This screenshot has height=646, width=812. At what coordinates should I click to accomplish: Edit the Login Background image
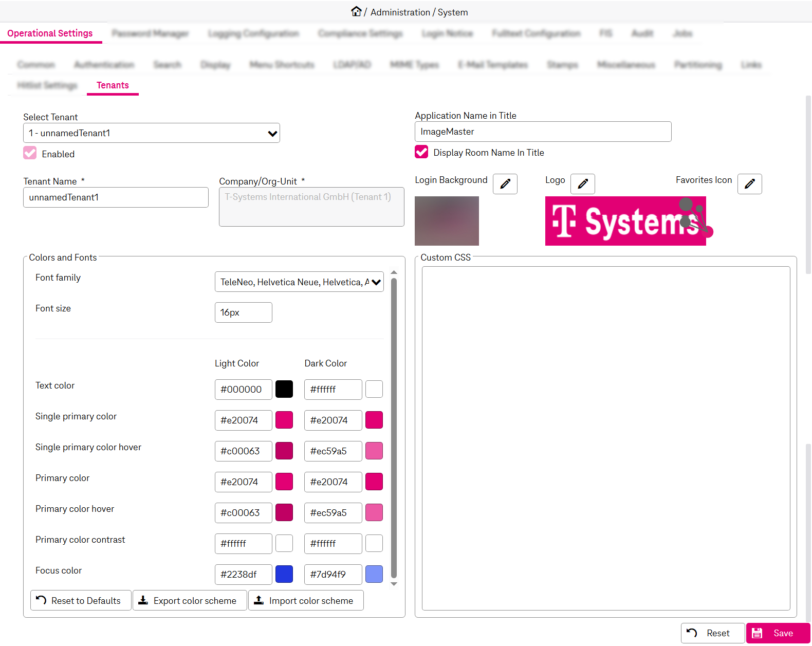point(505,184)
